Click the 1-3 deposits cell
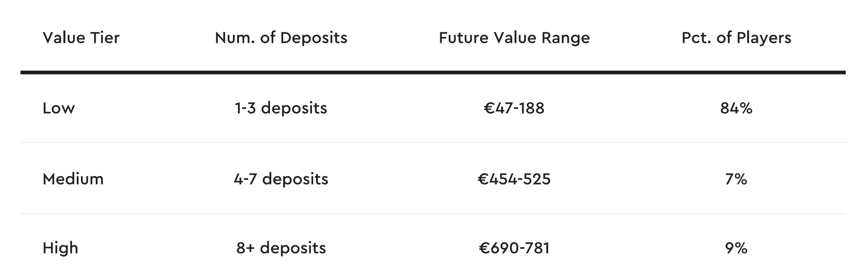The height and width of the screenshot is (280, 868). coord(281,108)
